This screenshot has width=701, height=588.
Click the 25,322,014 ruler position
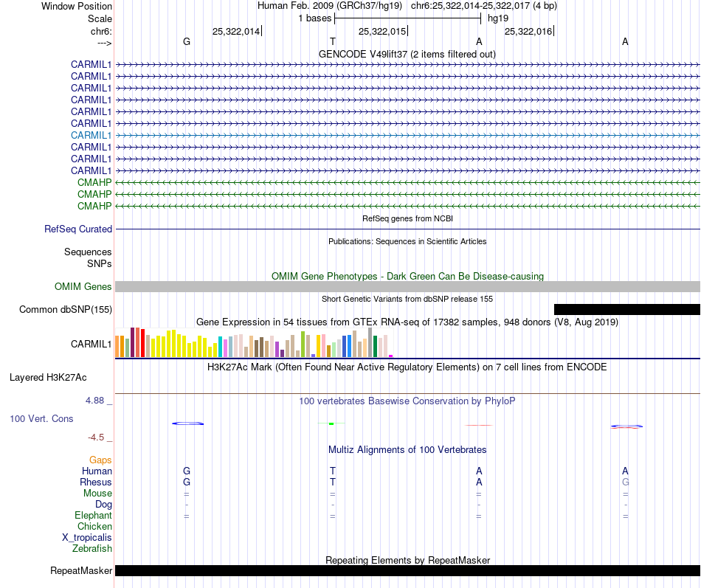(236, 31)
